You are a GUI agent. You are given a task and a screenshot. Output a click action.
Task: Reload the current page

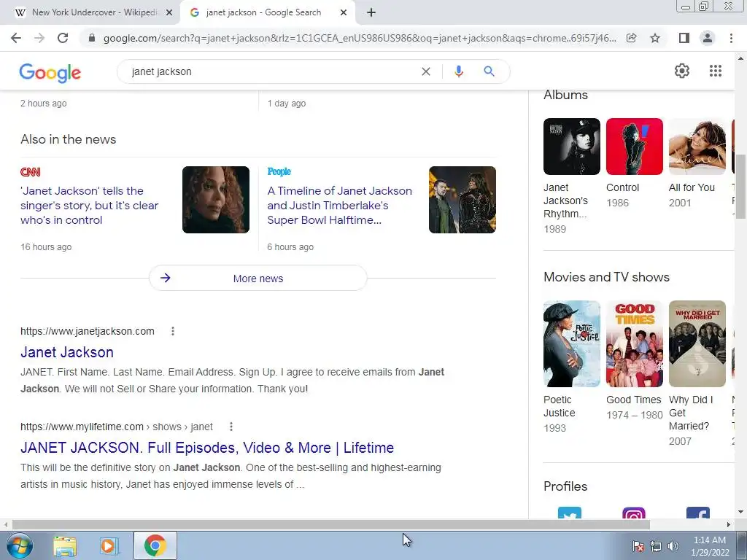pyautogui.click(x=63, y=38)
